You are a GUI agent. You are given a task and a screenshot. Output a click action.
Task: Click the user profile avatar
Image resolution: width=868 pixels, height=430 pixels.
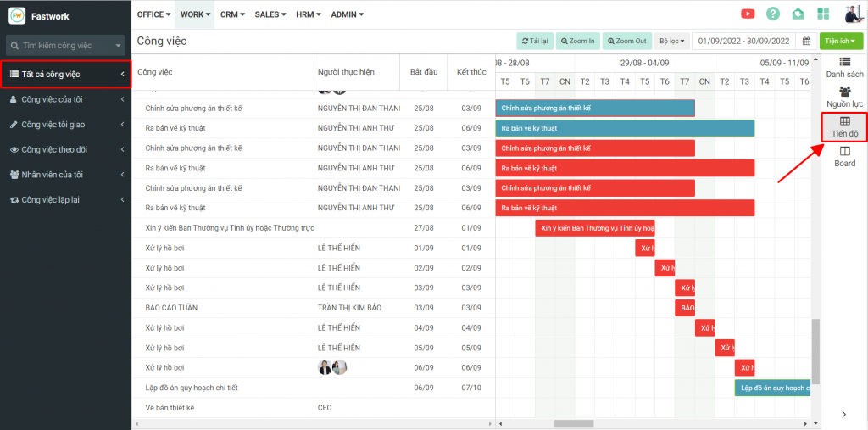coord(854,14)
